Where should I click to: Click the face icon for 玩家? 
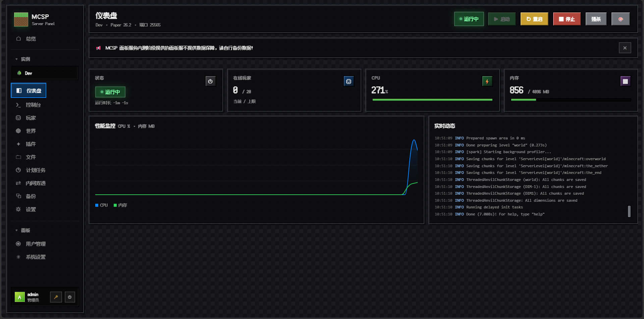pyautogui.click(x=18, y=118)
